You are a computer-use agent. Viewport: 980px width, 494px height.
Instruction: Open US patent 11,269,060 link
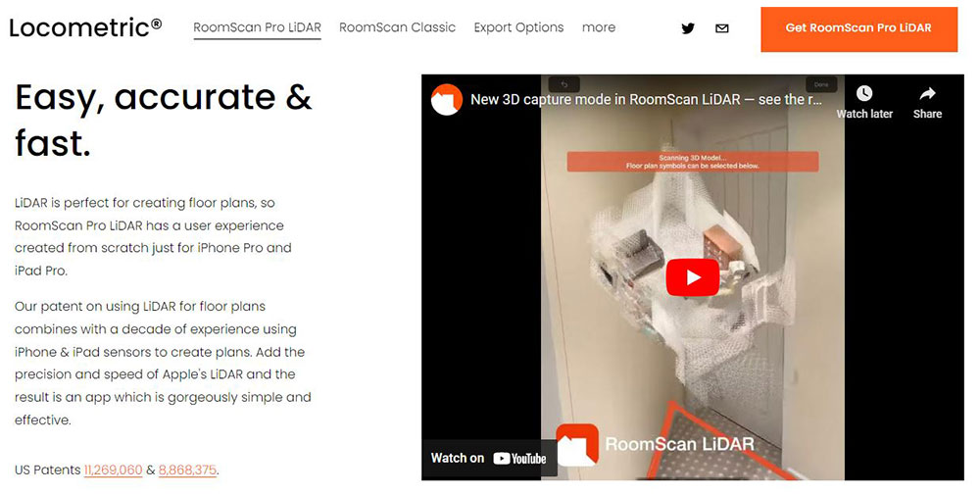pos(113,469)
